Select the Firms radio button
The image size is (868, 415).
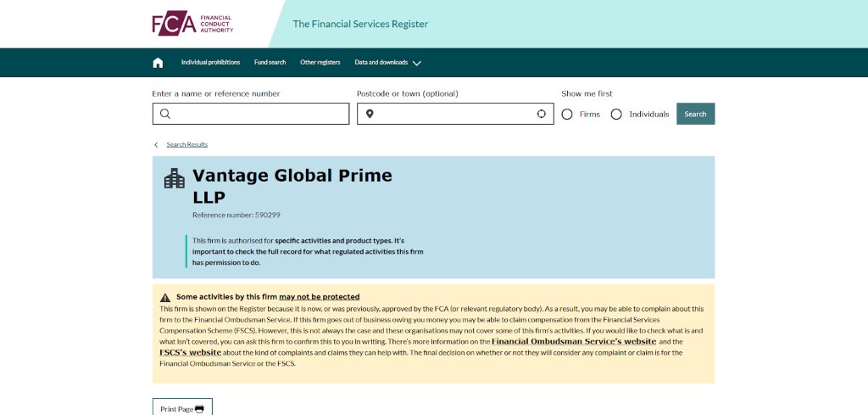tap(567, 114)
